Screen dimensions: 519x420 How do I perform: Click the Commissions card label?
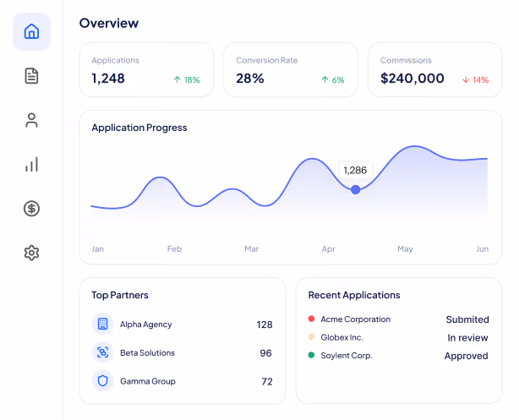point(406,60)
